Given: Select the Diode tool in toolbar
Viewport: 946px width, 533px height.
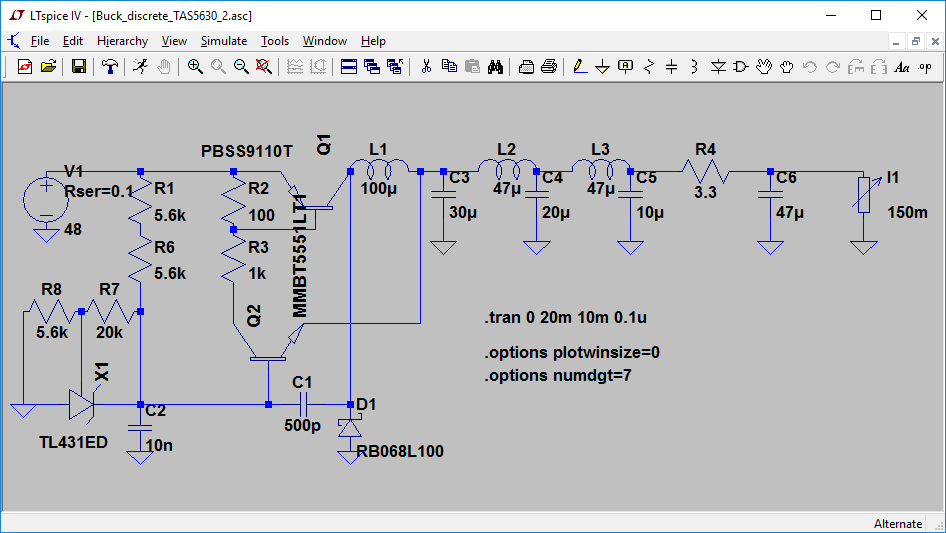Looking at the screenshot, I should click(x=717, y=67).
